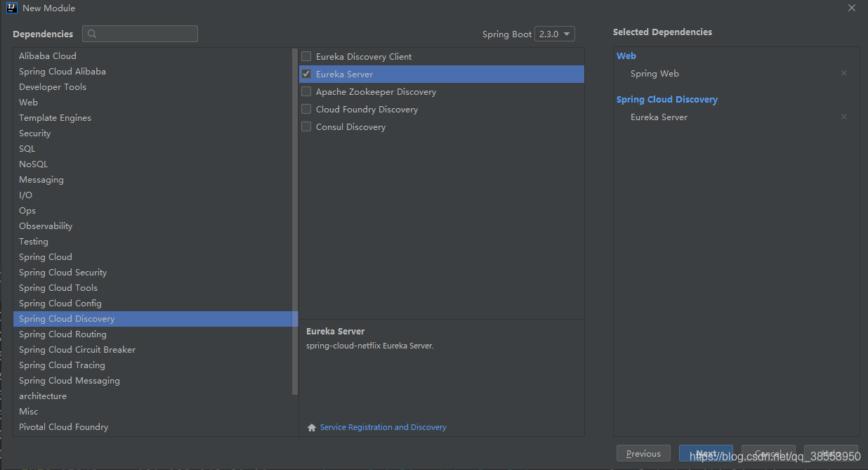Select Pivotal Cloud Foundry category

152,427
